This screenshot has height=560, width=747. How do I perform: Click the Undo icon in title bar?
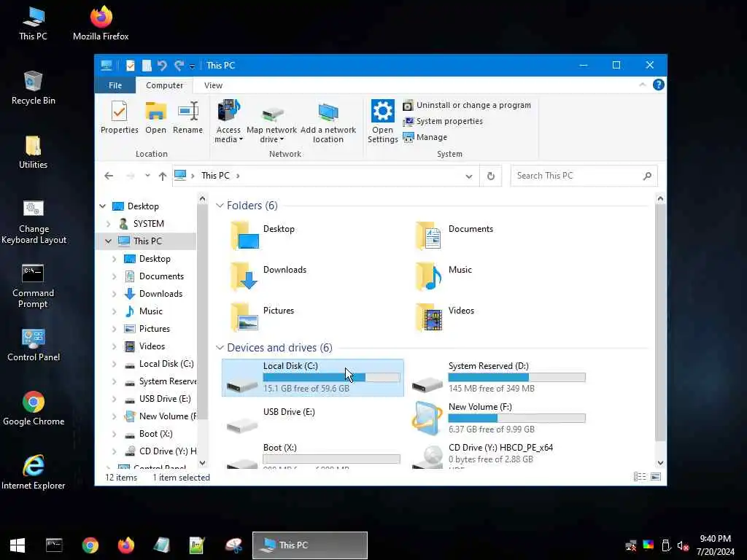pyautogui.click(x=162, y=66)
